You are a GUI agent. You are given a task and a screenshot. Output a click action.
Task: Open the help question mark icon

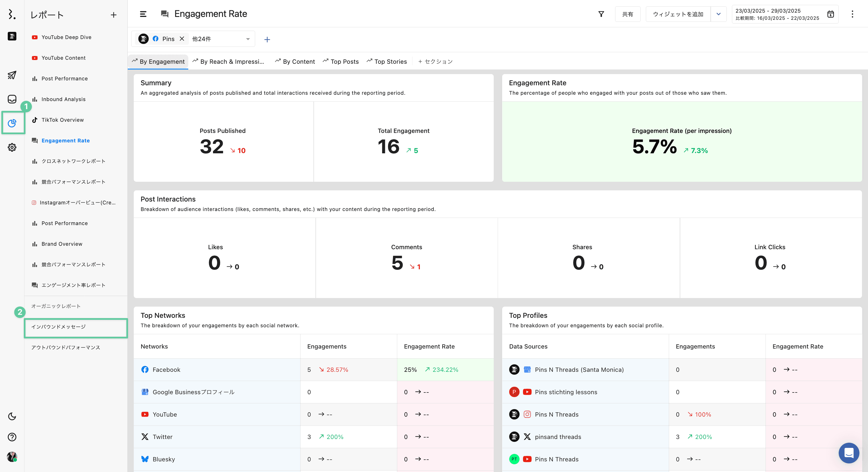[x=12, y=437]
